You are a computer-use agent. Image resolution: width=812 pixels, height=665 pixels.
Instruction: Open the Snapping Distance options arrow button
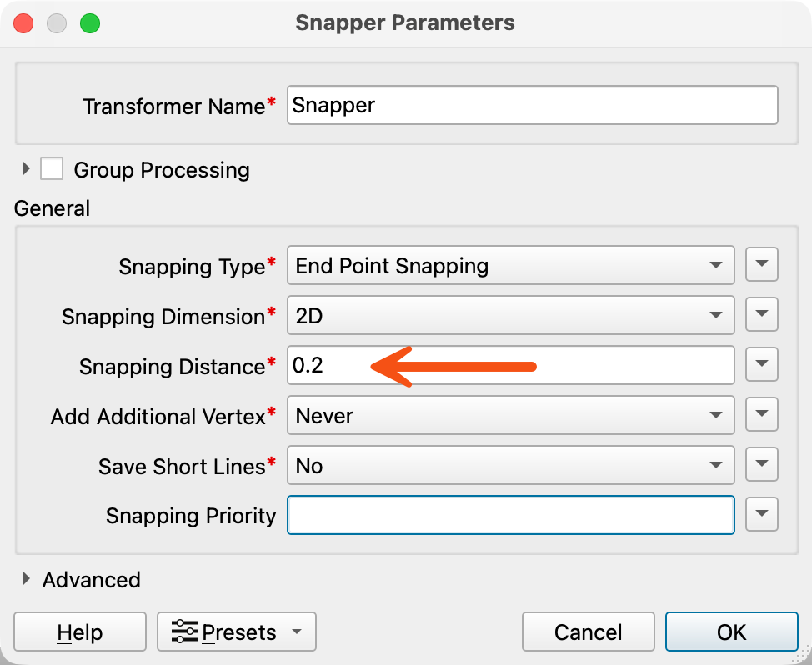click(761, 364)
